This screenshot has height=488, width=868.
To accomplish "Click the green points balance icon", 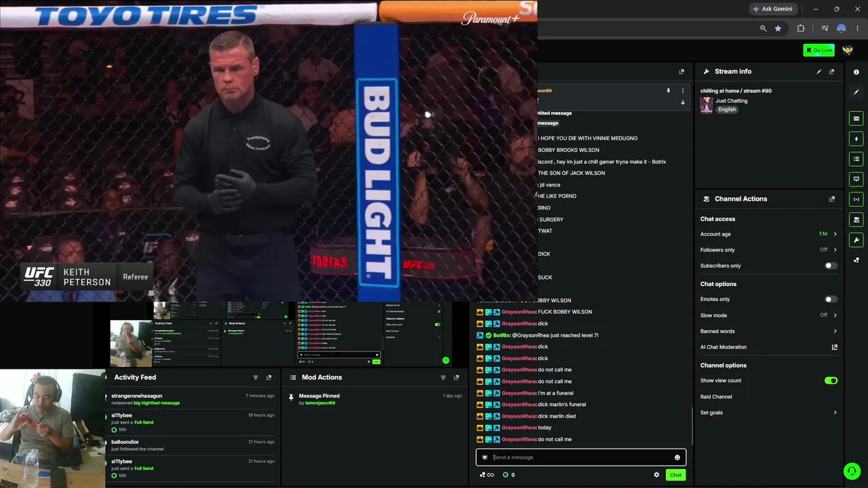I will point(505,475).
